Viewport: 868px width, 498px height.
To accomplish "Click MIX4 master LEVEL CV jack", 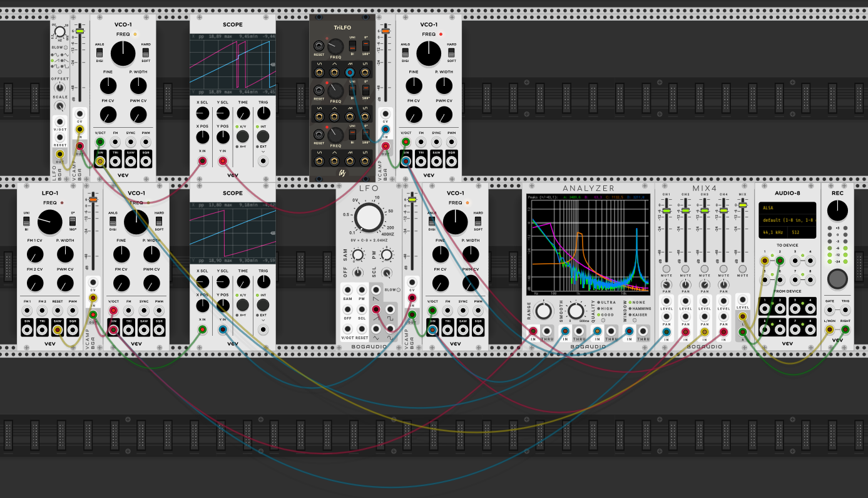I will point(743,301).
